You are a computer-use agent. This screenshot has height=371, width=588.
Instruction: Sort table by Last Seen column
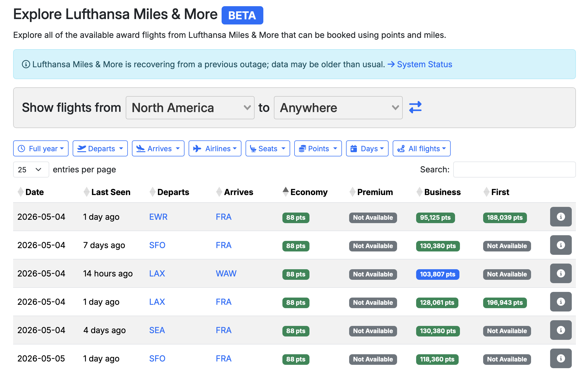[107, 192]
